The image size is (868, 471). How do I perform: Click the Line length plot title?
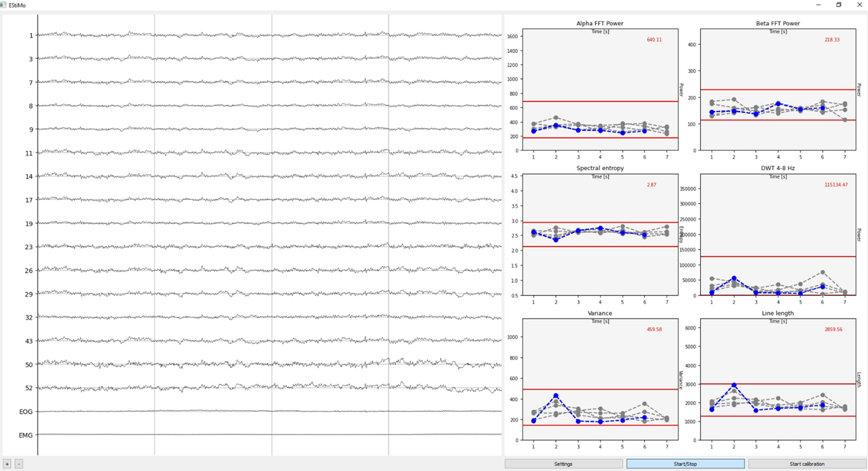(x=778, y=313)
